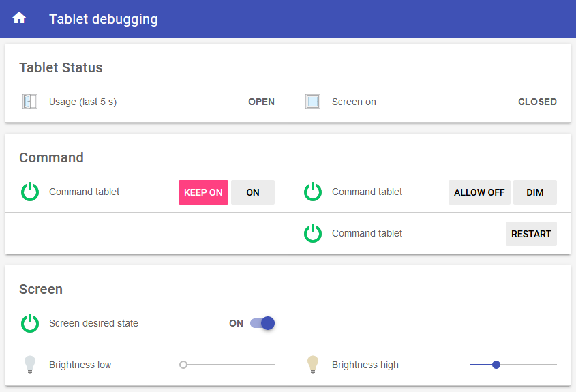Click the Brightness low bulb icon

click(x=30, y=365)
